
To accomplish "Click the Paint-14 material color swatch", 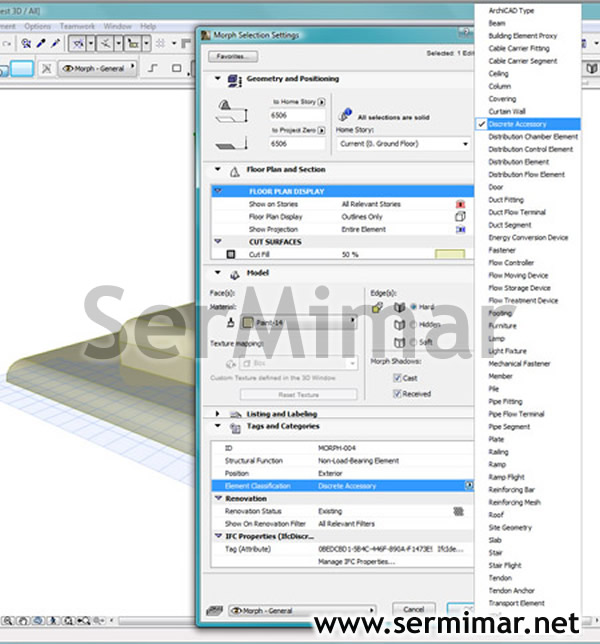I will tap(248, 323).
